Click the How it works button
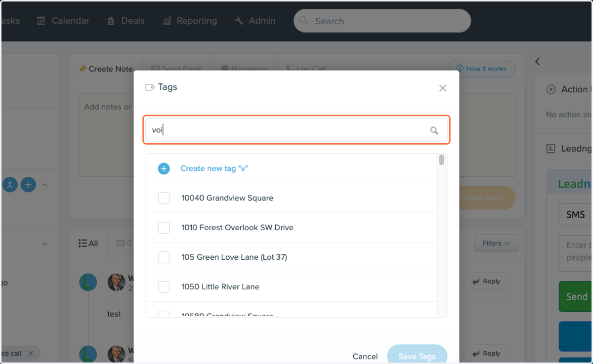The height and width of the screenshot is (364, 593). 481,69
